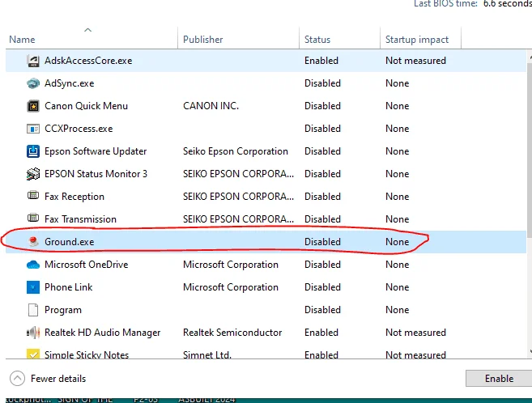Screen dimensions: 532x403
Task: Select the Epson Software Updater icon
Action: click(33, 151)
